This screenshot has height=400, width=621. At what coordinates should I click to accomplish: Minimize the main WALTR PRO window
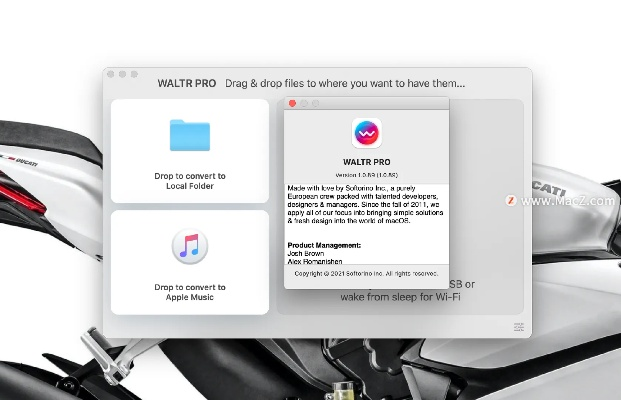pos(122,74)
